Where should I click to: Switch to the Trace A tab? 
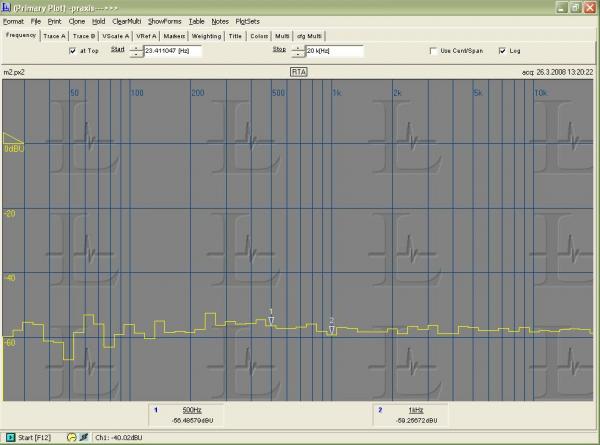click(x=54, y=35)
